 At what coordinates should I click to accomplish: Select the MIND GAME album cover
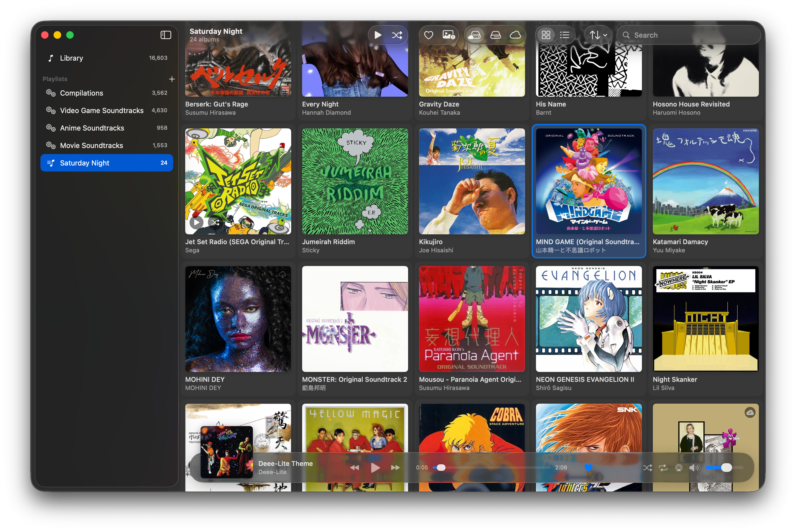(x=589, y=181)
